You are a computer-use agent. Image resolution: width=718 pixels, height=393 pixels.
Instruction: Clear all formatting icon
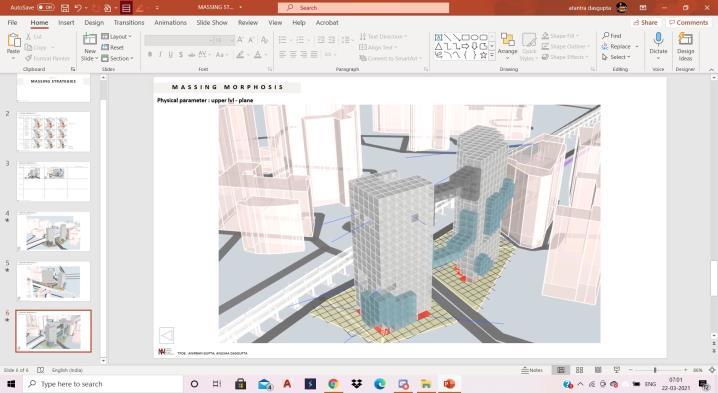click(x=264, y=40)
